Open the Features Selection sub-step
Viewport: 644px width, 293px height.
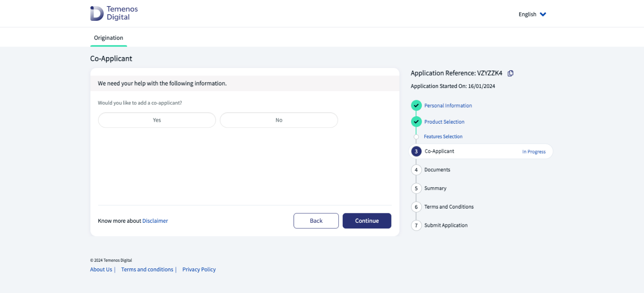[443, 137]
